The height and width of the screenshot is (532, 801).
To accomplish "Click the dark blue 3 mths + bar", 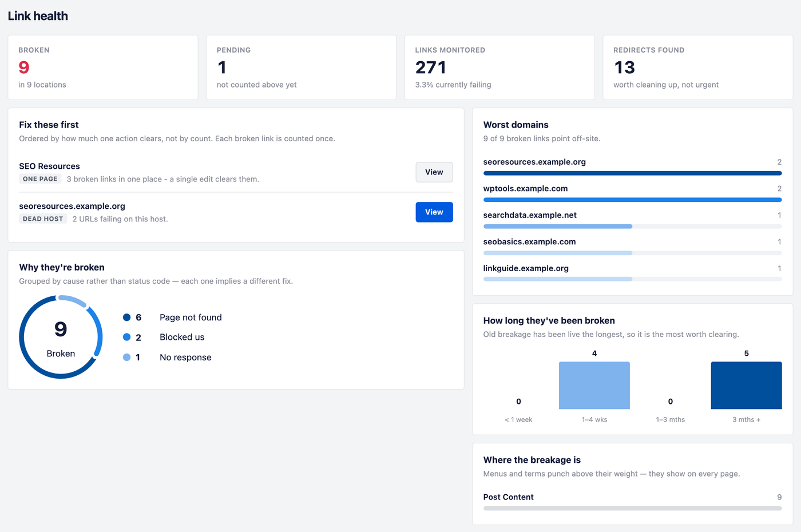I will (746, 385).
